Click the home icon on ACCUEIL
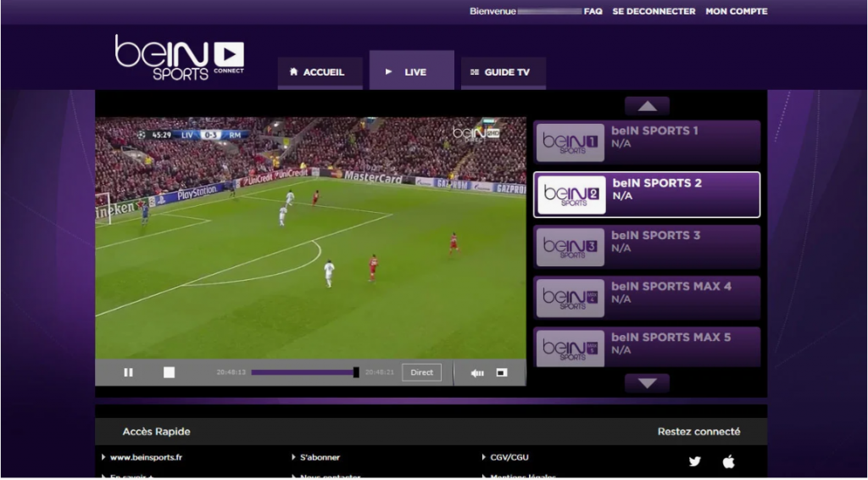 tap(293, 72)
